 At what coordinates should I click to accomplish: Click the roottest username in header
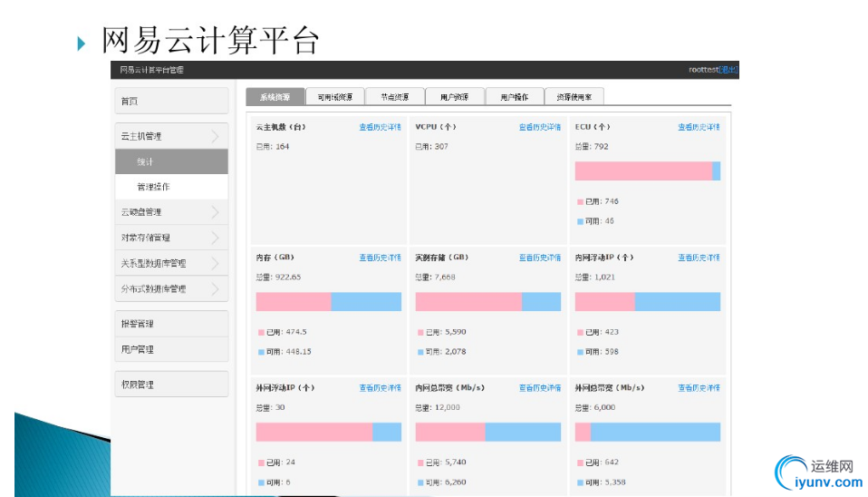click(x=703, y=70)
